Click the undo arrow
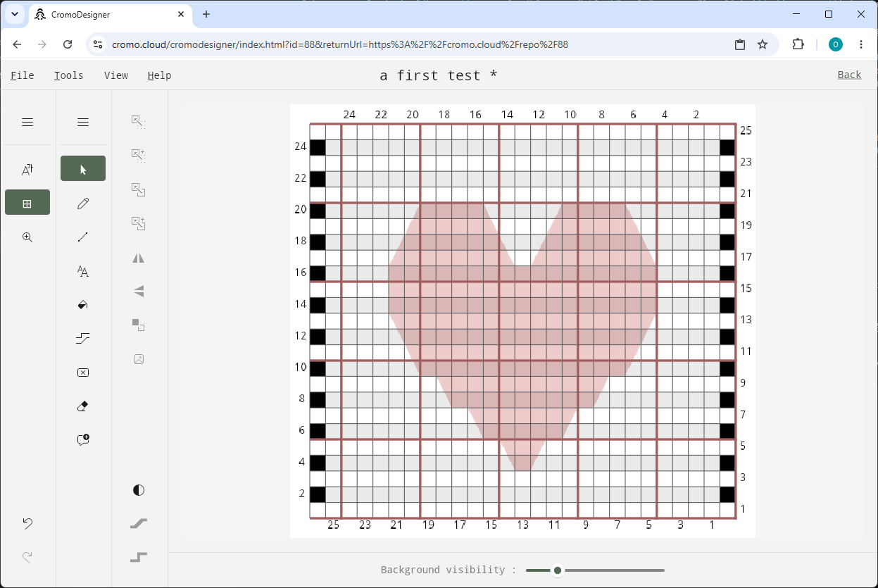The width and height of the screenshot is (878, 588). [x=27, y=523]
